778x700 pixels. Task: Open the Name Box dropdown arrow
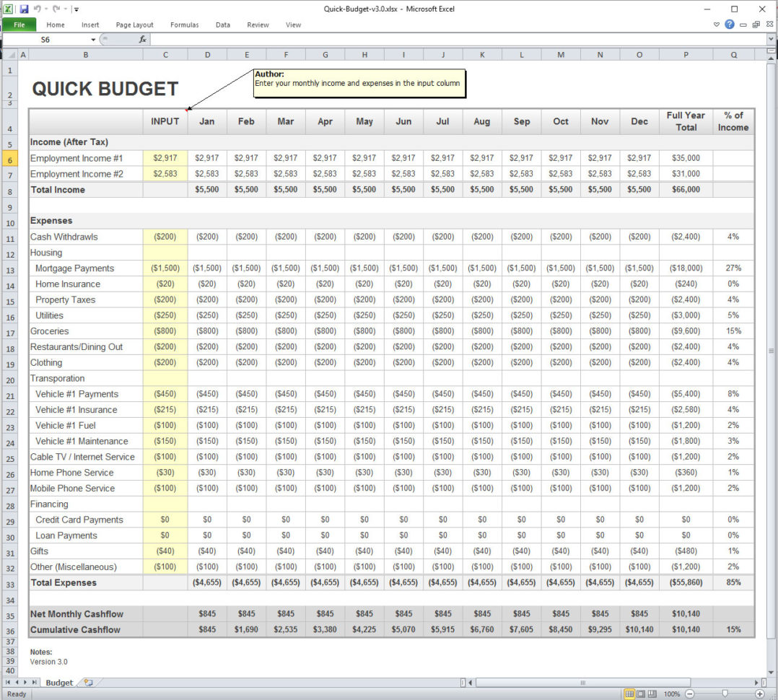tap(93, 40)
